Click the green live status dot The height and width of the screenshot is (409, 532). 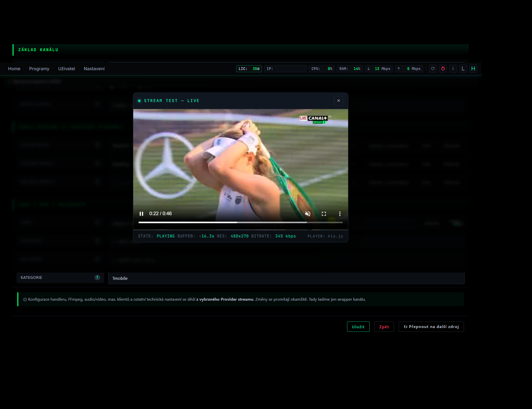(x=139, y=101)
